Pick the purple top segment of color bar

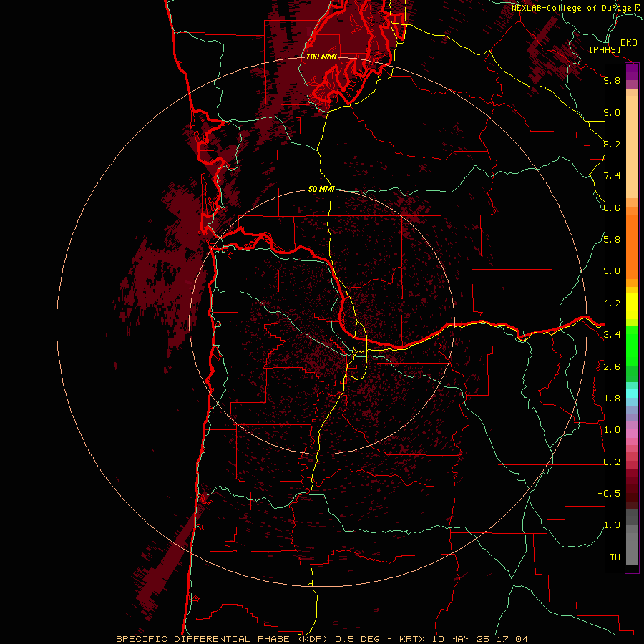[x=632, y=72]
